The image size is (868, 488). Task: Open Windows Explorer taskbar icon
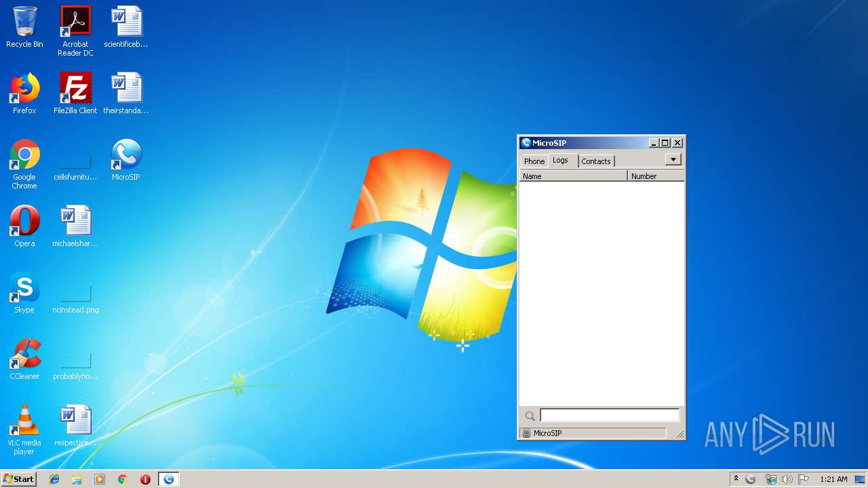pos(77,479)
